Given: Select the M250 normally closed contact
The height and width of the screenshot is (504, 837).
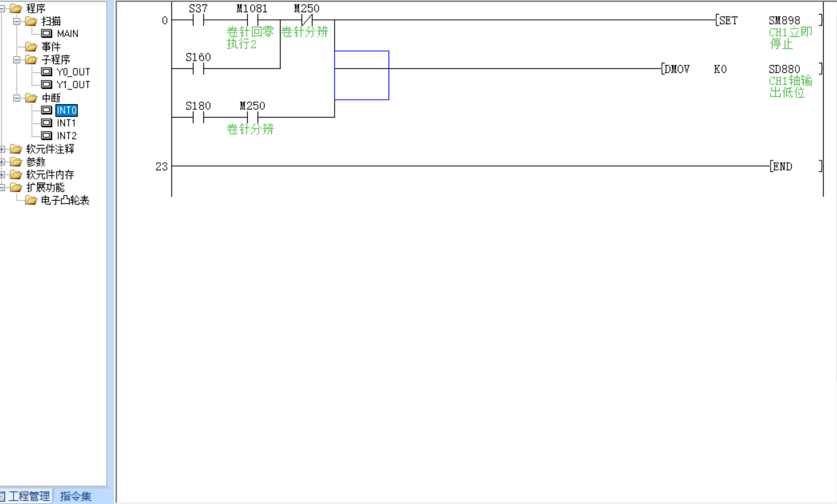Looking at the screenshot, I should tap(307, 20).
